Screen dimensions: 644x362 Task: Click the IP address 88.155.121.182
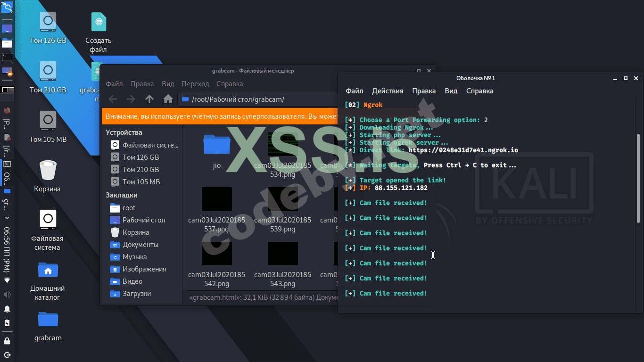(x=401, y=188)
